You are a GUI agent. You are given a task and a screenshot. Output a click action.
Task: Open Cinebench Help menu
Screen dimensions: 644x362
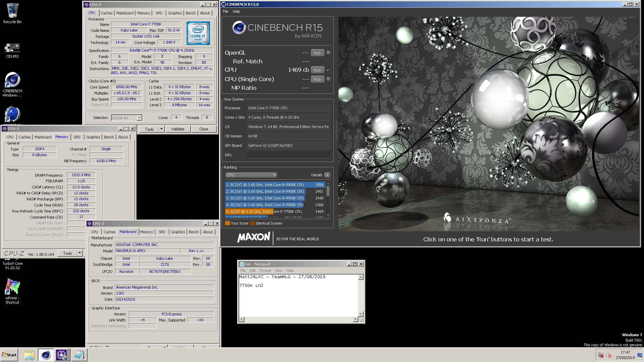click(236, 11)
